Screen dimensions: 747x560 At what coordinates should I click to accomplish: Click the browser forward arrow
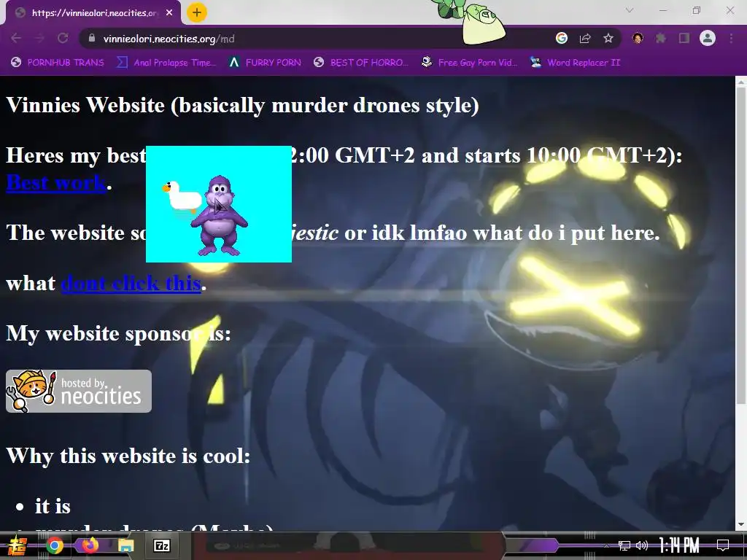click(39, 38)
